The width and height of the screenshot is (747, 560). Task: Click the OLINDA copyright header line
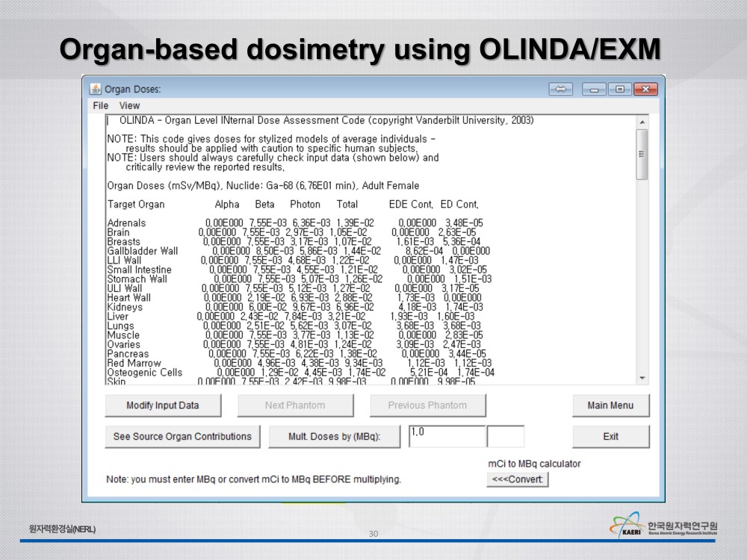(x=326, y=120)
